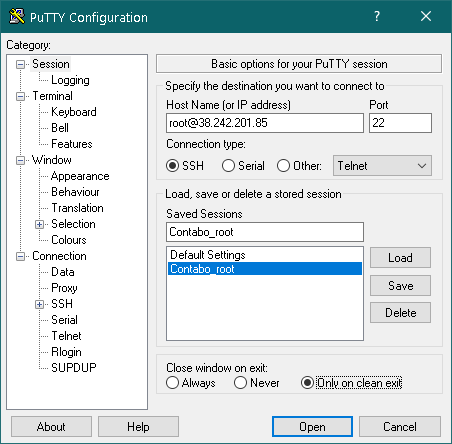Click the Save session button
The image size is (452, 444).
coord(400,286)
